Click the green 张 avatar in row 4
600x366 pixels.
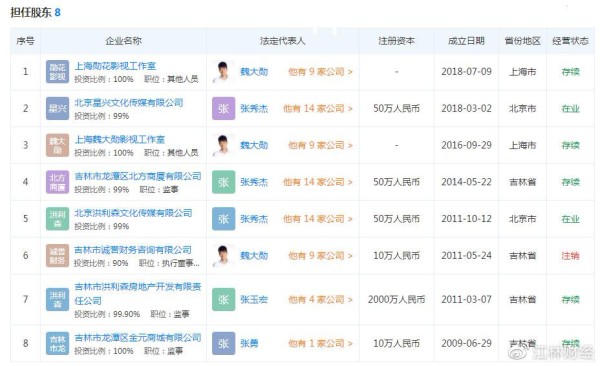223,182
